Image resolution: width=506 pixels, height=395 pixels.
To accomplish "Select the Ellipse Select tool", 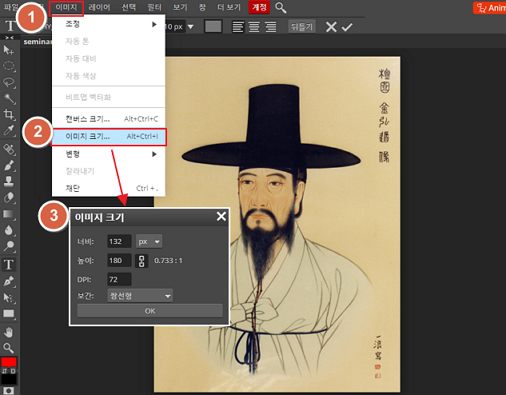I will pyautogui.click(x=8, y=66).
